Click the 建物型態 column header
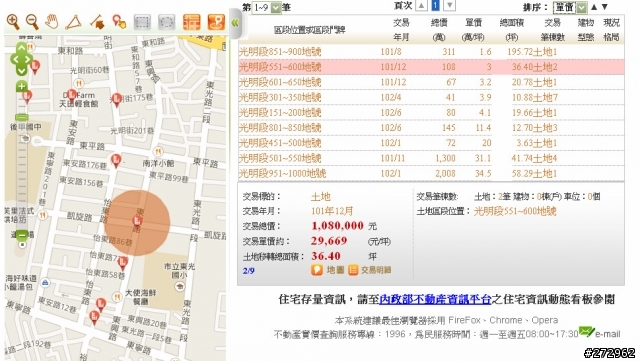Viewport: 640px width, 361px height. click(x=586, y=30)
